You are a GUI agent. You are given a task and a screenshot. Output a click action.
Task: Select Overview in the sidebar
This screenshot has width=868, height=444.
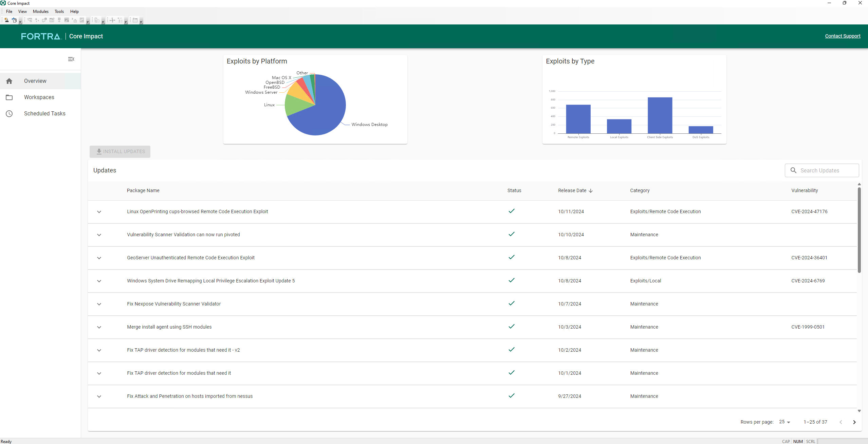[x=40, y=81]
